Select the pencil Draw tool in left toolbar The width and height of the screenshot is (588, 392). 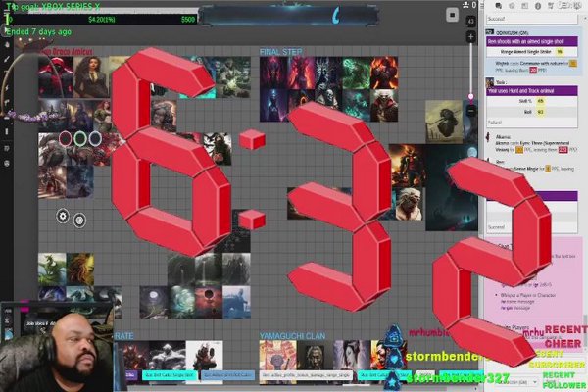pos(7,59)
